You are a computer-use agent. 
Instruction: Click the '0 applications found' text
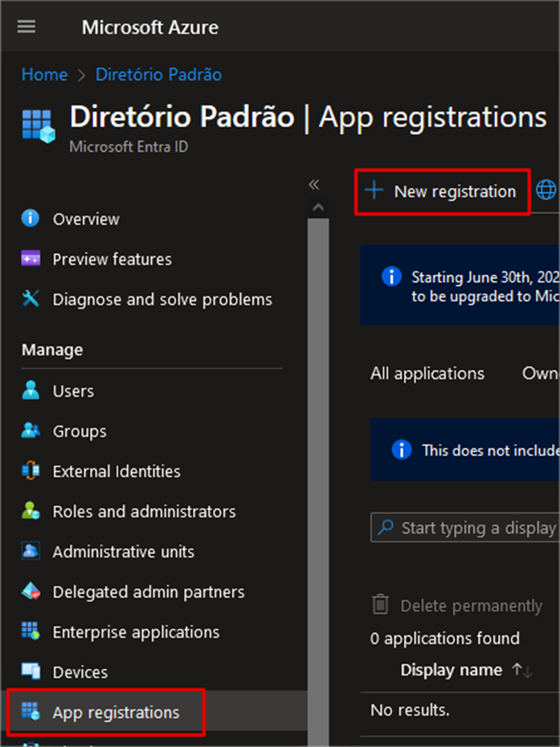(x=444, y=638)
